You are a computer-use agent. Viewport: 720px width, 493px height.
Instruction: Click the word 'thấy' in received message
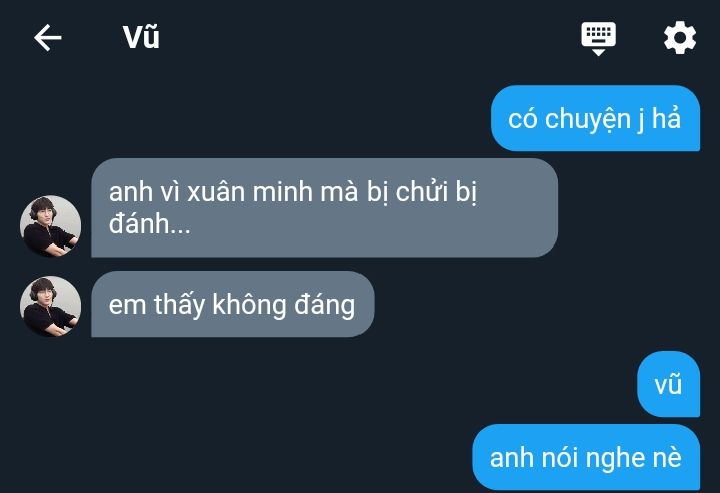pos(179,305)
